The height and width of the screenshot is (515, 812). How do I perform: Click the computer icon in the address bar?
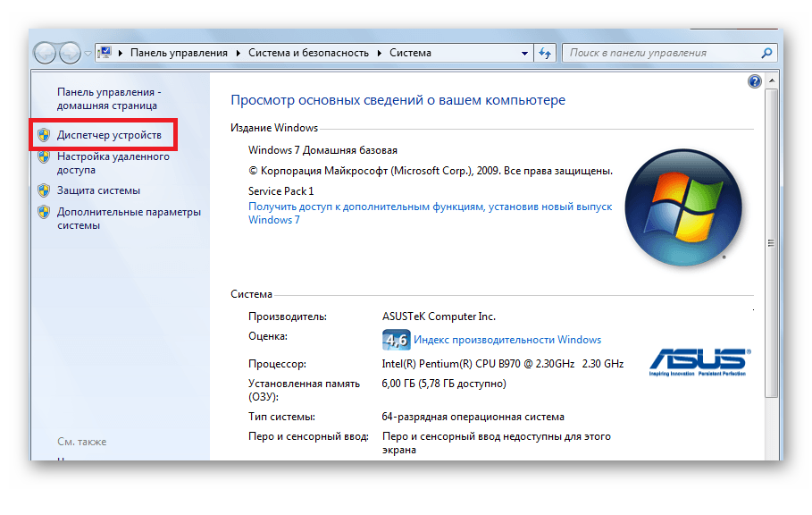click(x=104, y=54)
